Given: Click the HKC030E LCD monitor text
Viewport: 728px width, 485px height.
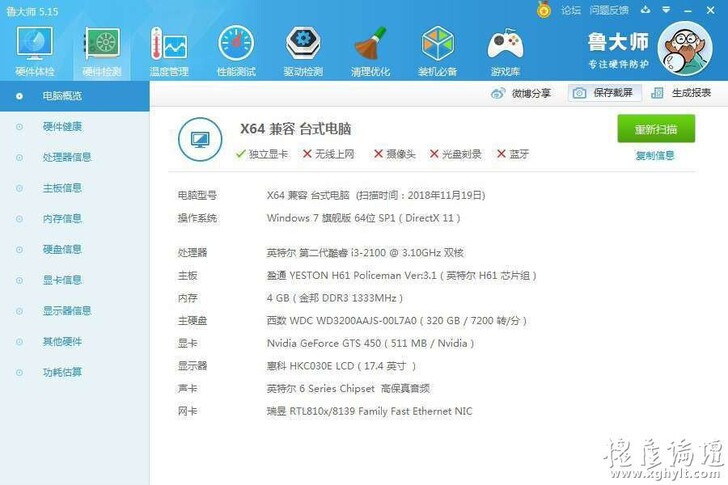Looking at the screenshot, I should click(341, 366).
